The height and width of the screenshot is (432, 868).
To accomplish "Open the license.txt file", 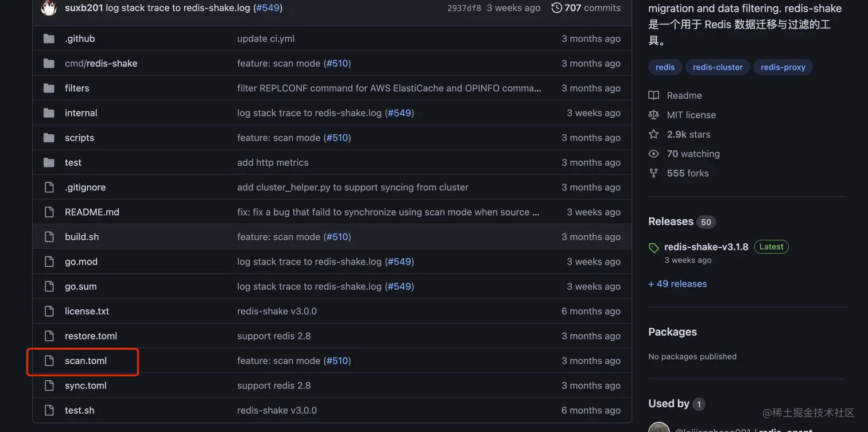I will [x=87, y=311].
